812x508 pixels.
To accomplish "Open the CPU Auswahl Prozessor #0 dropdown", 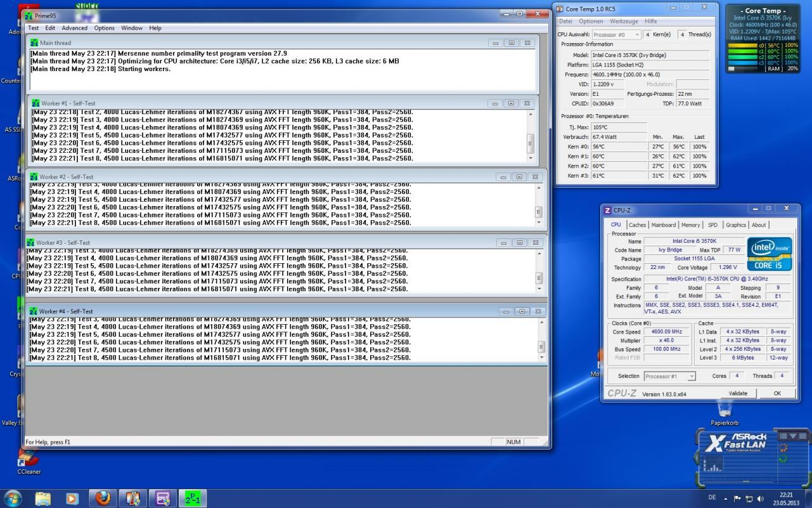I will pyautogui.click(x=615, y=35).
